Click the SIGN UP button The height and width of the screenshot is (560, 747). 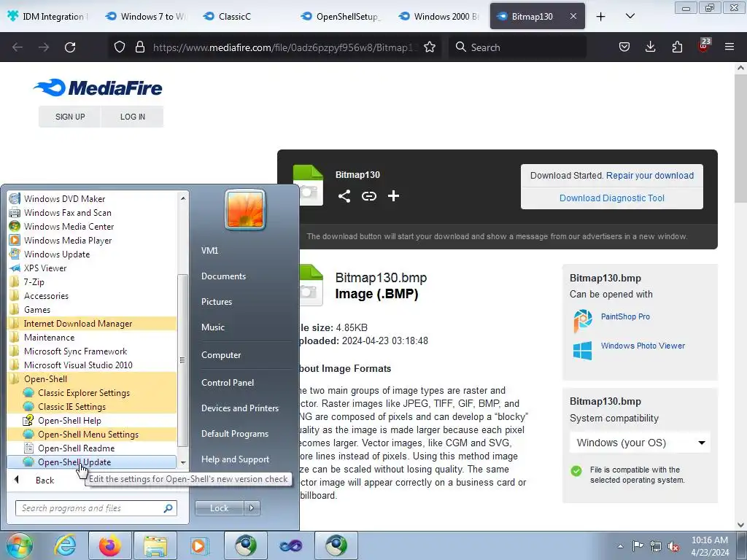coord(70,117)
